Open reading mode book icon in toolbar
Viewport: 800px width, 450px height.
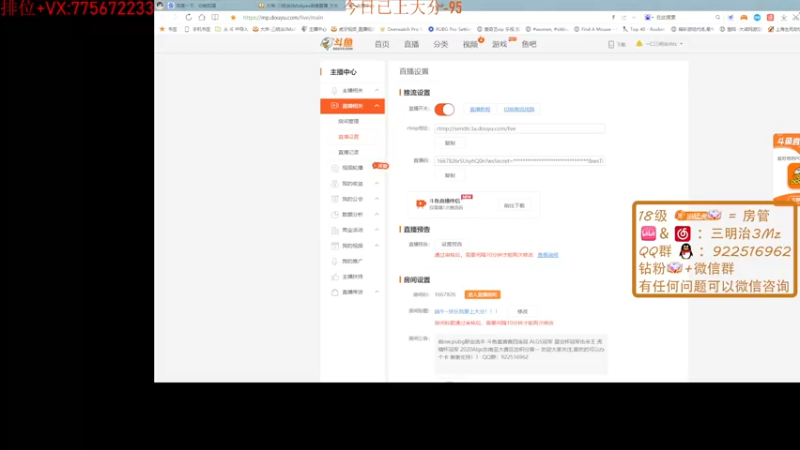tap(215, 17)
